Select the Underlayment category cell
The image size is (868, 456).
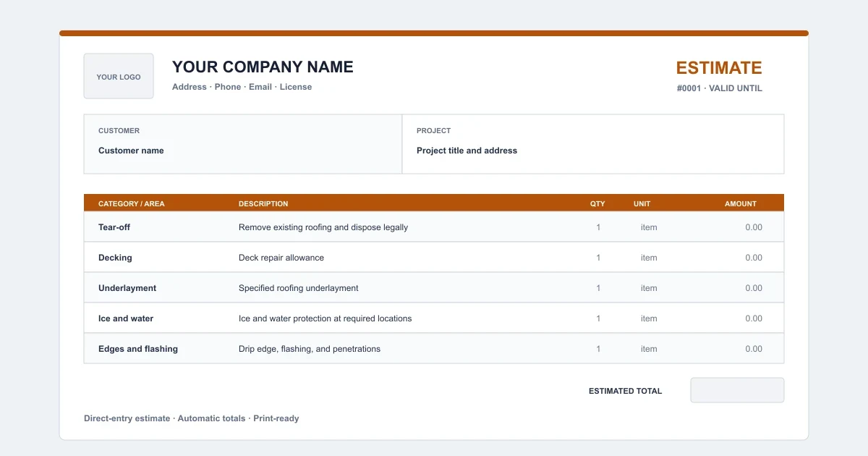click(127, 288)
